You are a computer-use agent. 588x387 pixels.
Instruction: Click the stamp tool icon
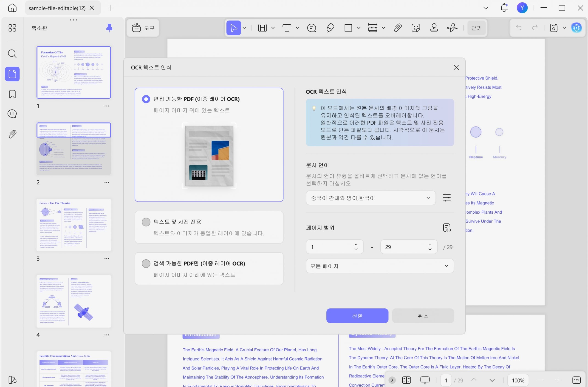(434, 28)
